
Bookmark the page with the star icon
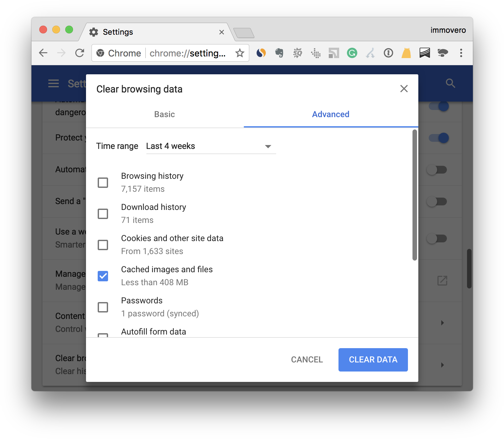pyautogui.click(x=240, y=53)
